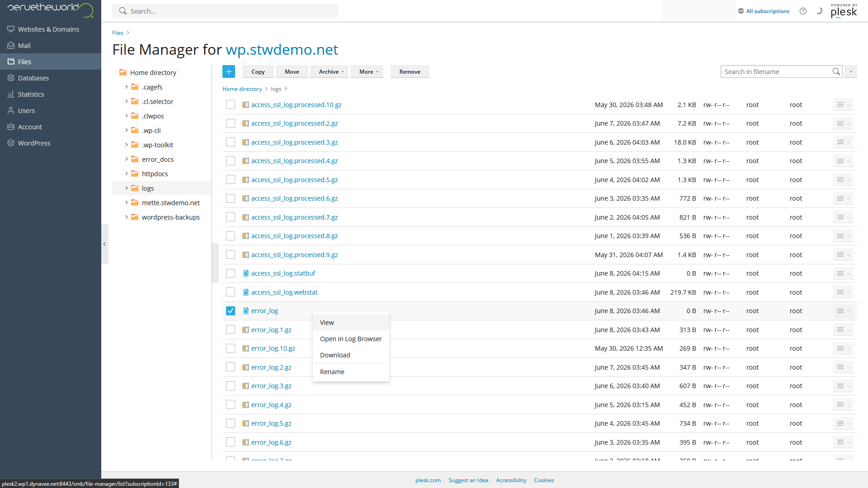Image resolution: width=868 pixels, height=488 pixels.
Task: Click the servetheworld logo
Action: tap(50, 9)
